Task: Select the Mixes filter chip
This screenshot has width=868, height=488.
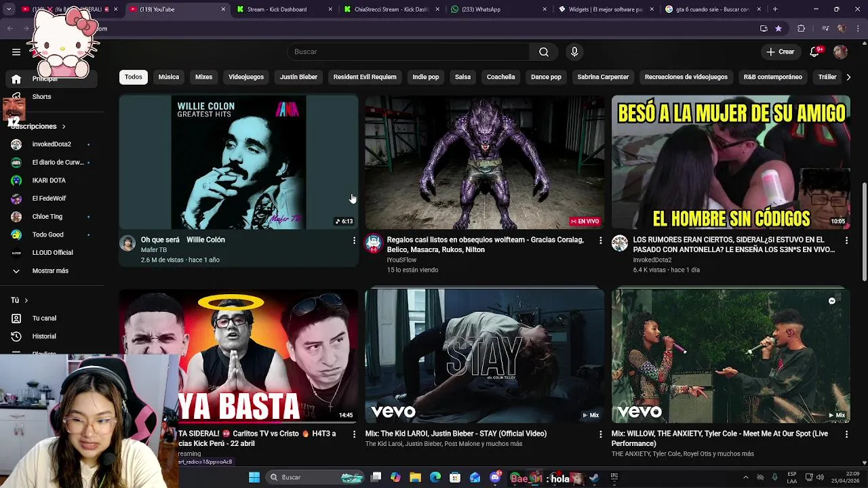Action: pos(204,77)
